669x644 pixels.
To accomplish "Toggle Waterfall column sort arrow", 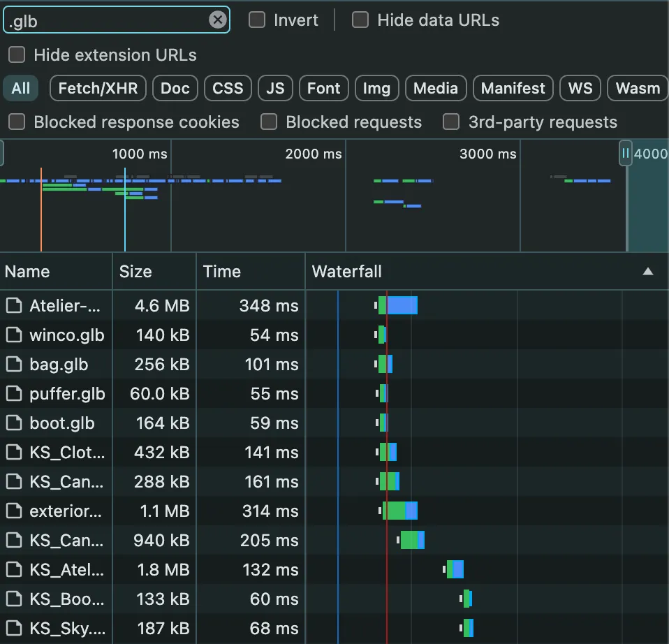I will click(647, 272).
